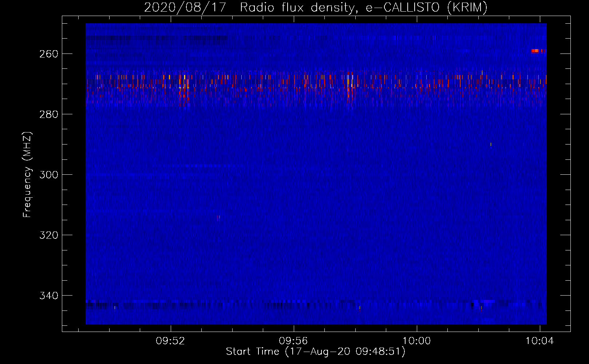Image resolution: width=589 pixels, height=364 pixels.
Task: Click the plot title '2020/08/17 Radio flux density, e-CALLISTO (KRIM)'
Action: coord(316,8)
